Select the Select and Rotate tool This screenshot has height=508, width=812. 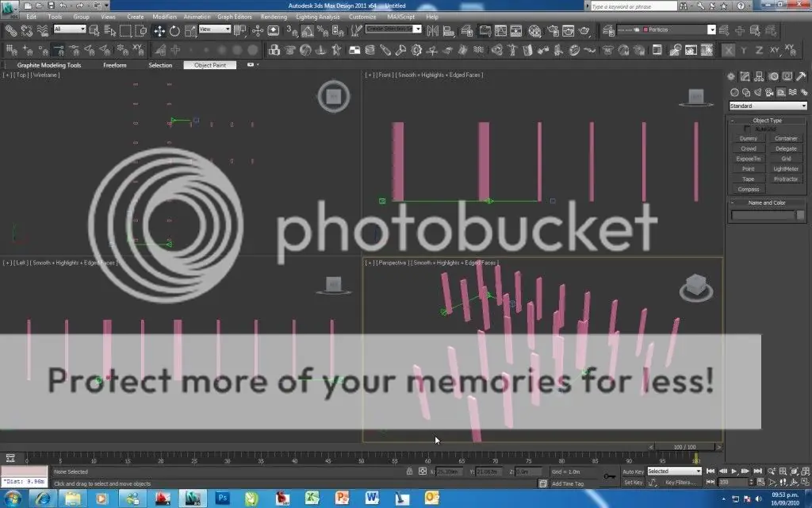[x=174, y=31]
